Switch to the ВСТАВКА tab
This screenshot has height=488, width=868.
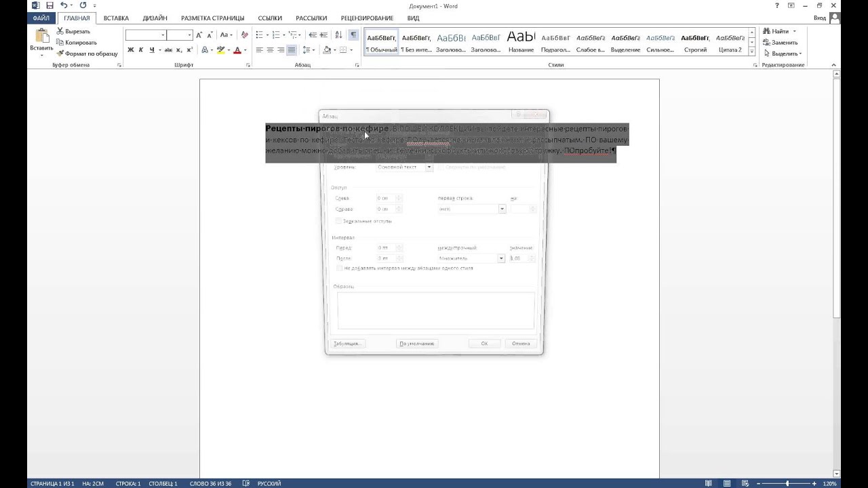pyautogui.click(x=116, y=18)
